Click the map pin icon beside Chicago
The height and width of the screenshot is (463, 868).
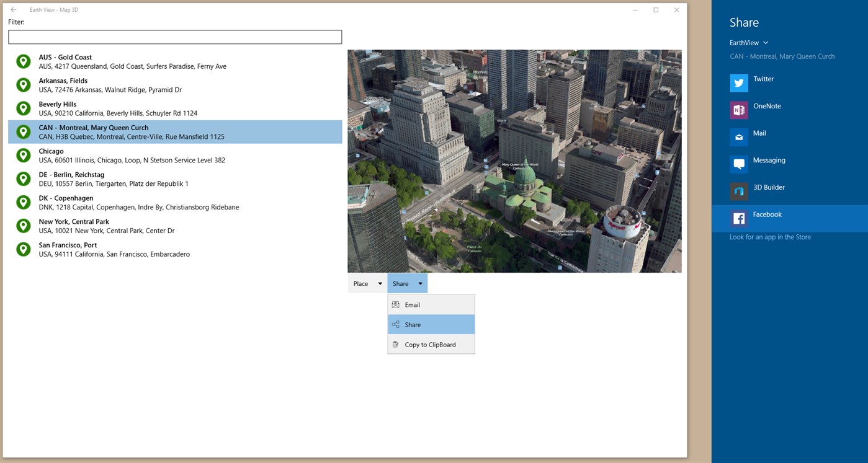(23, 155)
